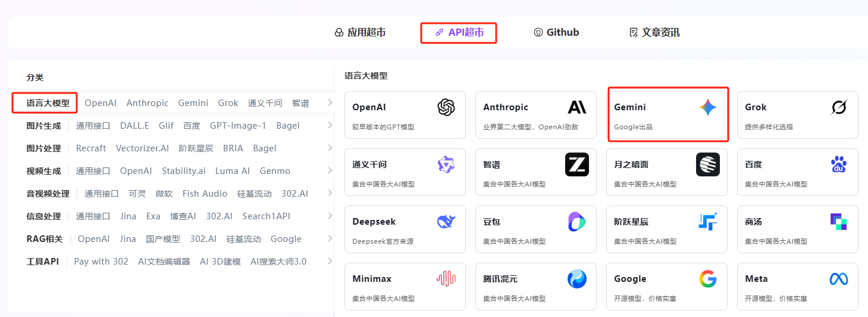The image size is (868, 317).
Task: Click the 月之暗面 logo icon
Action: 708,164
